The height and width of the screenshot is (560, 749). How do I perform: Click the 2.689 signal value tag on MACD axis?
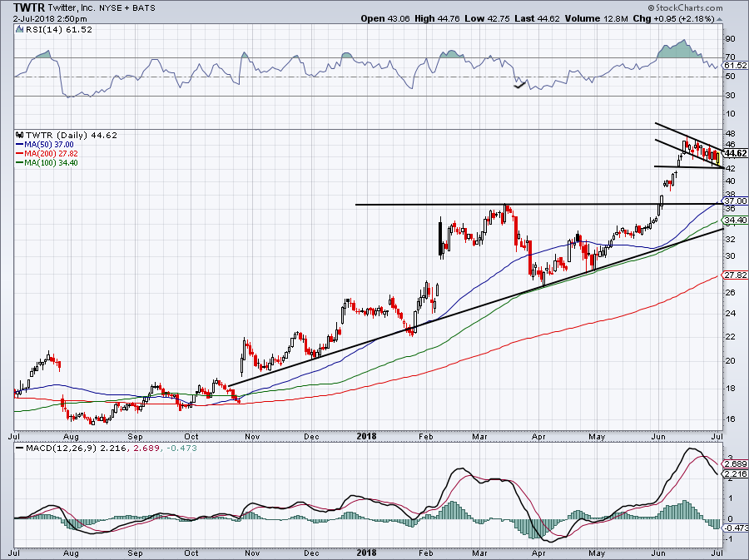[736, 464]
